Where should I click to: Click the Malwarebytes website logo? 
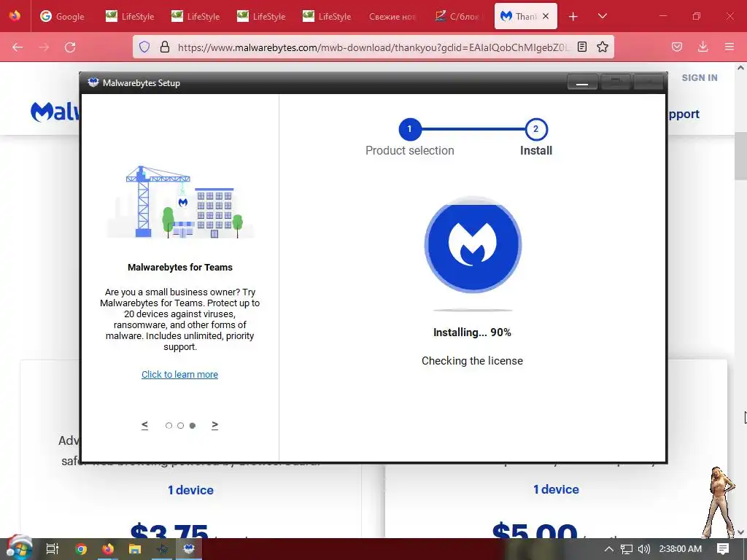tap(54, 112)
